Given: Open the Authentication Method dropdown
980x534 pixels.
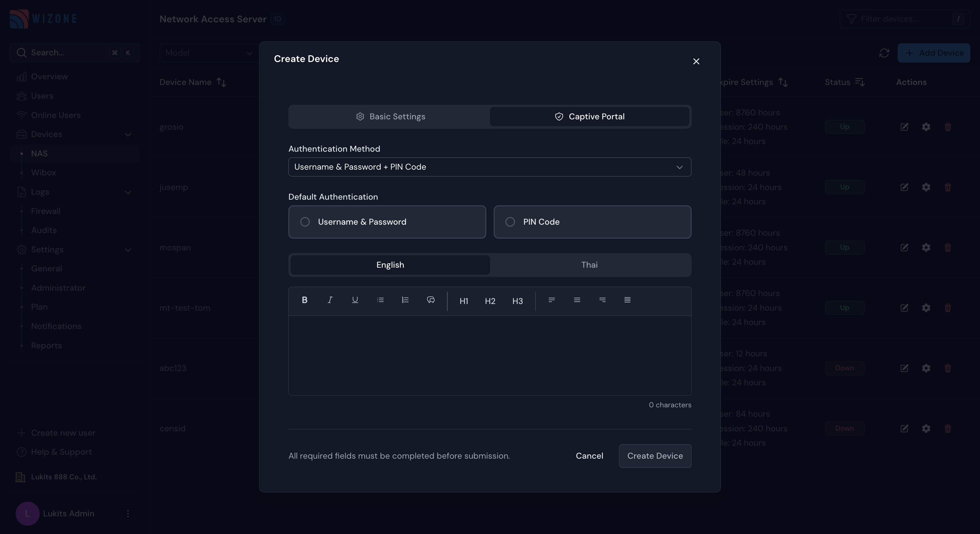Looking at the screenshot, I should (x=490, y=167).
